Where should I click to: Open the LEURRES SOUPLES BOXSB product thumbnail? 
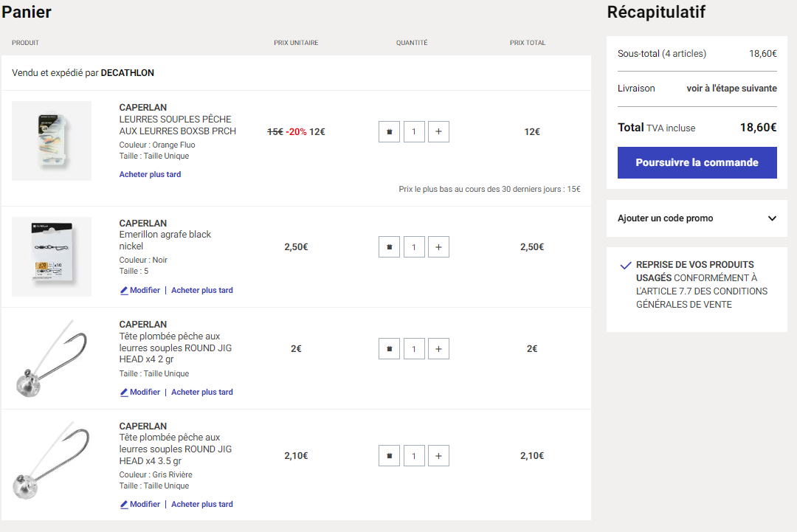click(52, 141)
